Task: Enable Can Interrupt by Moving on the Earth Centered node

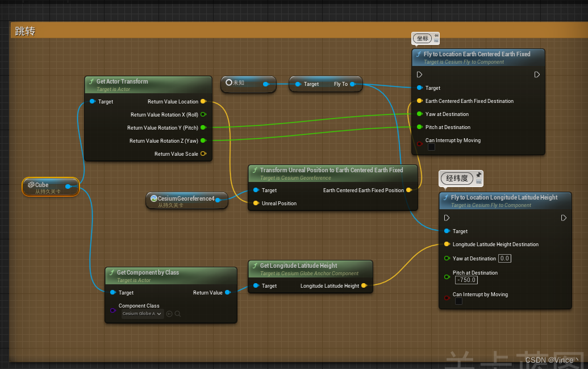Action: [x=431, y=146]
